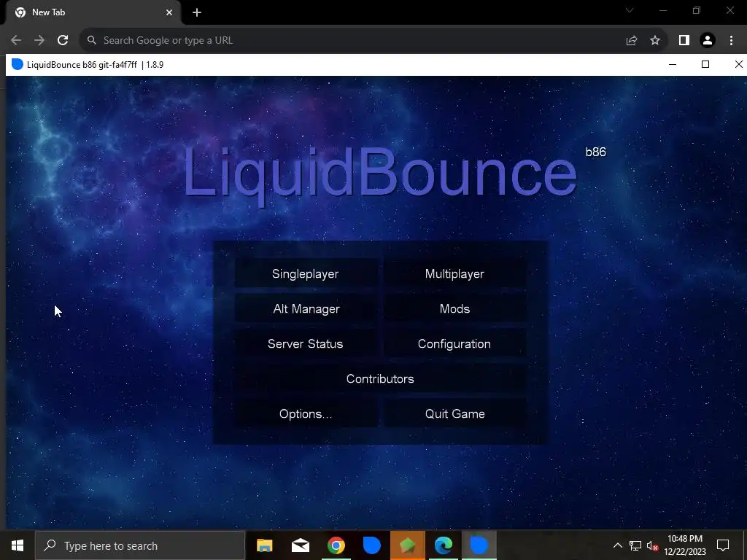Image resolution: width=747 pixels, height=560 pixels.
Task: Click first blue LiquidBounce taskbar icon
Action: pos(371,545)
